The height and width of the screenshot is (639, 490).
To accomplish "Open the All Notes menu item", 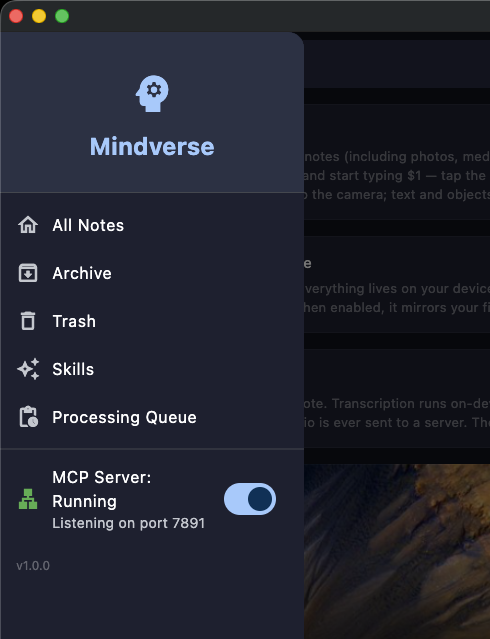I will (152, 225).
